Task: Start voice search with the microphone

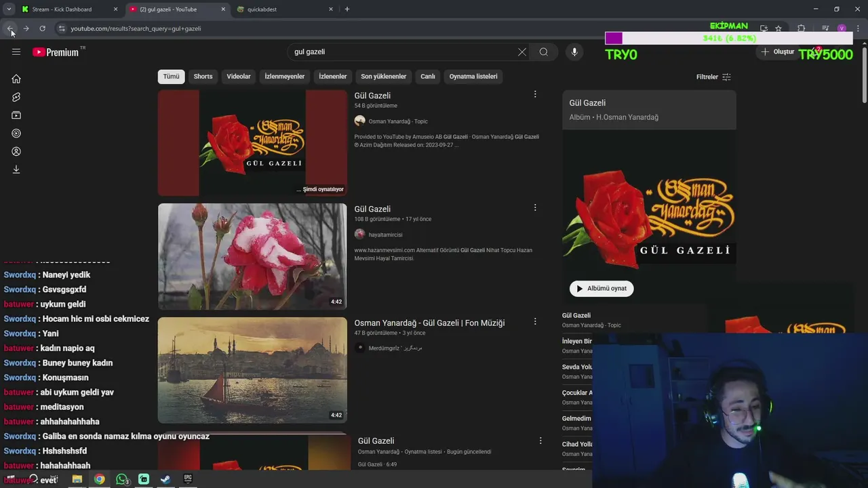Action: (574, 52)
